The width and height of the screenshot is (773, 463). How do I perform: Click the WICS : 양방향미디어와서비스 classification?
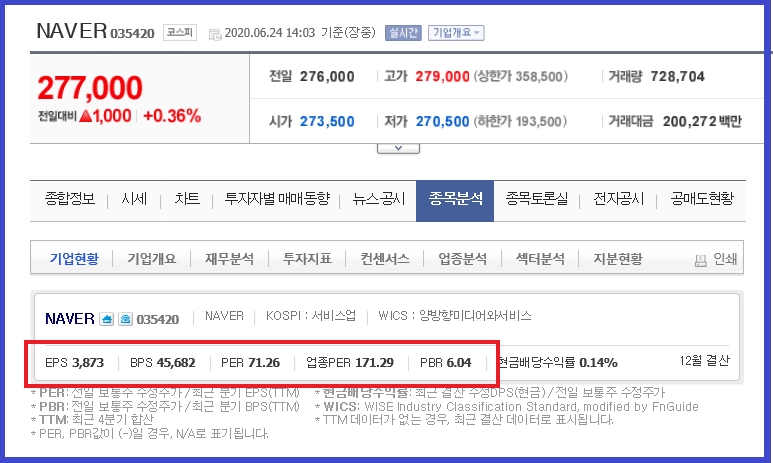455,316
